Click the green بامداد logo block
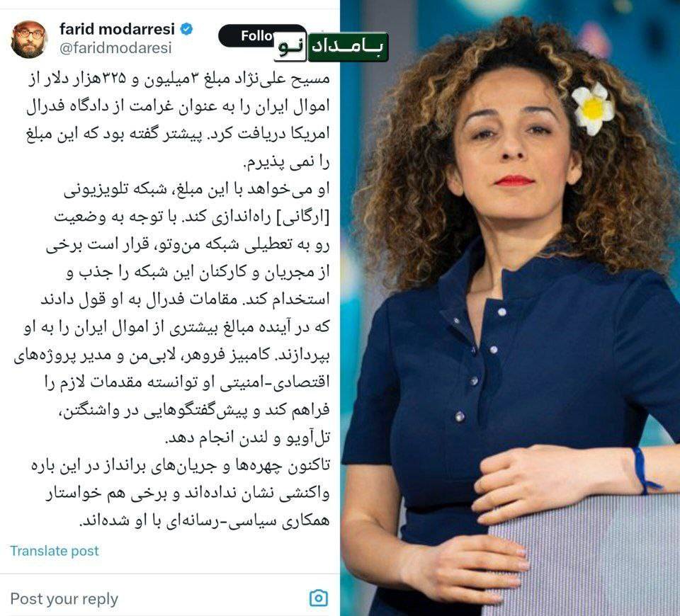This screenshot has width=680, height=616. coord(347,47)
